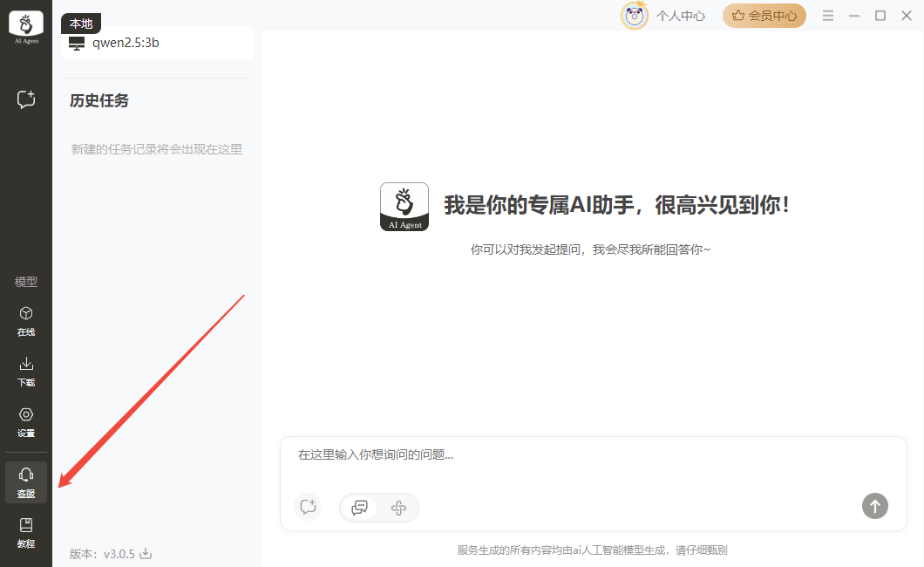Open 个人中心 personal center
924x567 pixels.
click(x=680, y=16)
